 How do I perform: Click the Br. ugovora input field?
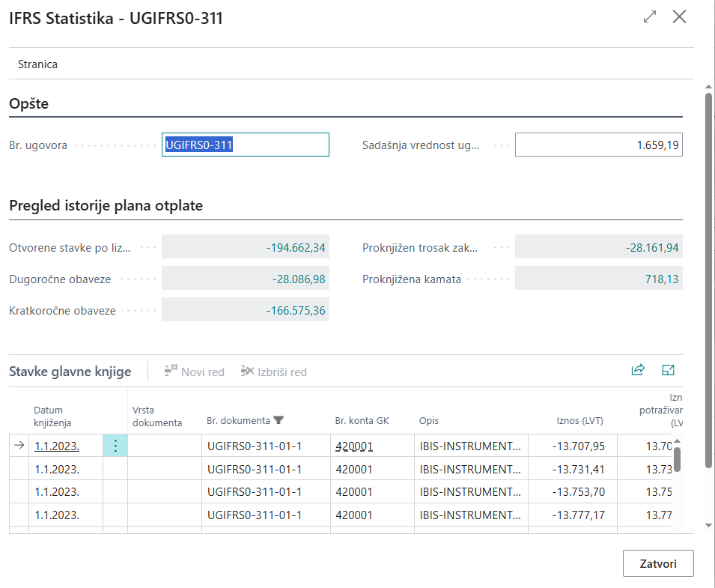coord(246,145)
